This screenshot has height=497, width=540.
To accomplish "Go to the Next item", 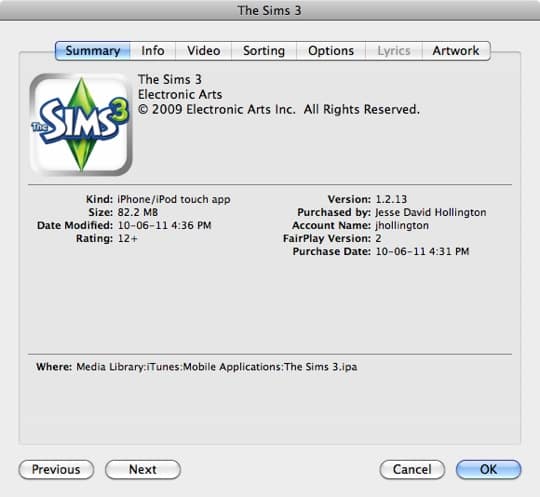I will pos(143,469).
